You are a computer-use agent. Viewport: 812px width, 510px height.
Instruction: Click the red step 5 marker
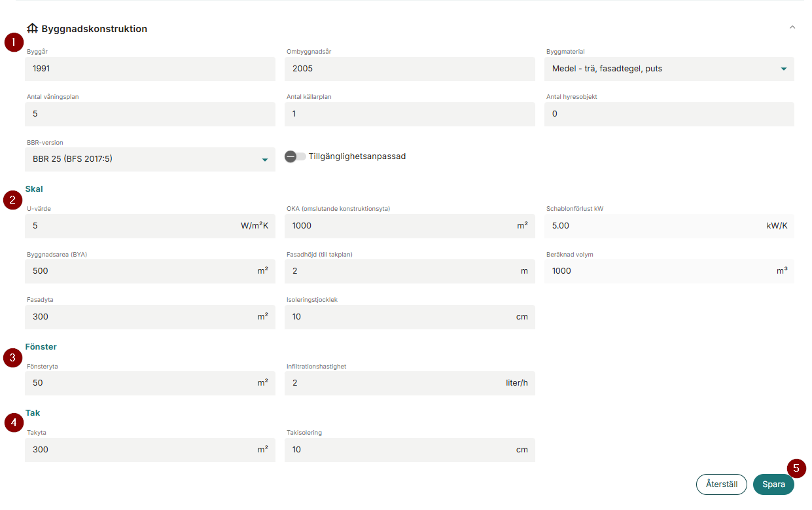click(796, 468)
